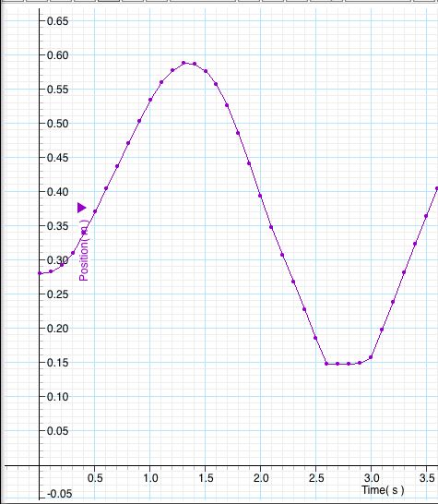The image size is (438, 504).
Task: Select the peak data point near 0.59 m
Action: [x=183, y=63]
